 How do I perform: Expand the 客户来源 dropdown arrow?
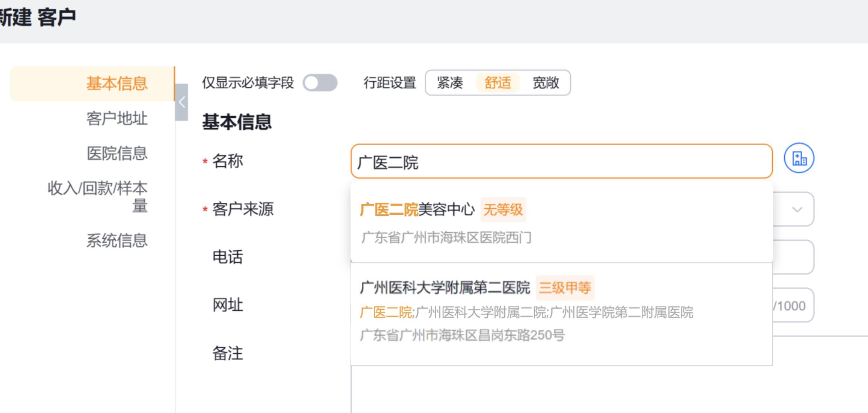pos(797,209)
